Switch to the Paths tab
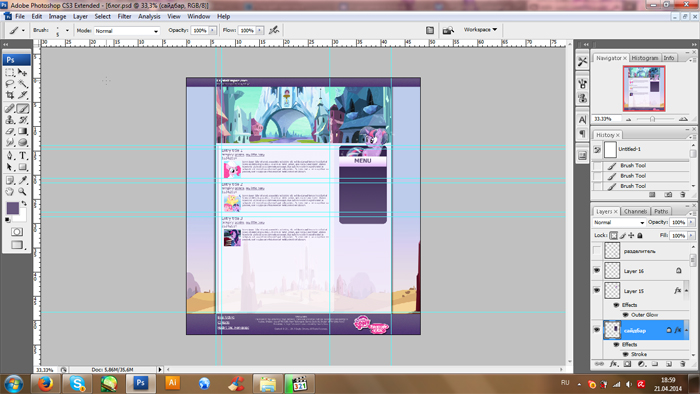Screen dimensions: 700x394 pyautogui.click(x=661, y=212)
